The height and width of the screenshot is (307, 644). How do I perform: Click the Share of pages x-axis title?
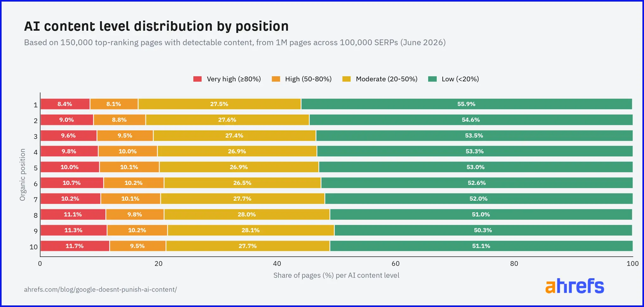[x=336, y=275]
